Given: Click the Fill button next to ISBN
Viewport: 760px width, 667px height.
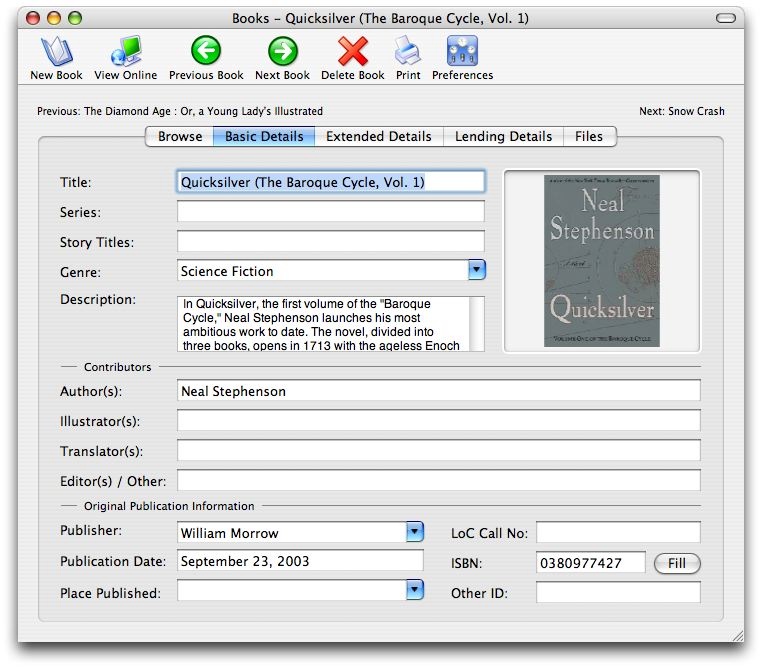Looking at the screenshot, I should (677, 563).
